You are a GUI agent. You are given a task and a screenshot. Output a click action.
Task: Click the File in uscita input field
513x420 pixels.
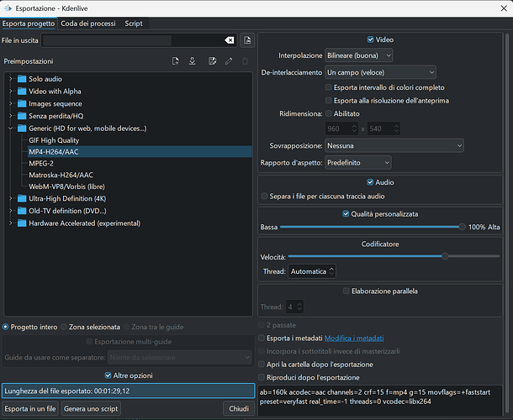click(x=139, y=40)
